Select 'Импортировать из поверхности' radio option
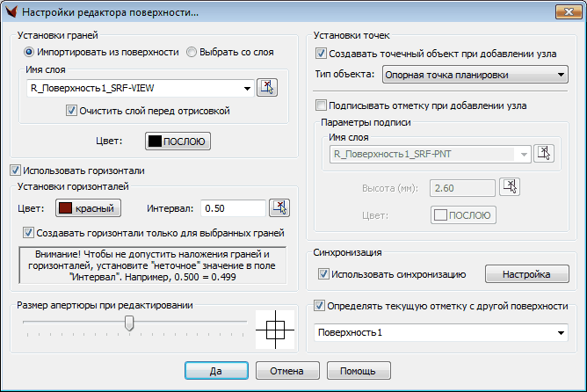Image resolution: width=587 pixels, height=392 pixels. click(x=30, y=52)
